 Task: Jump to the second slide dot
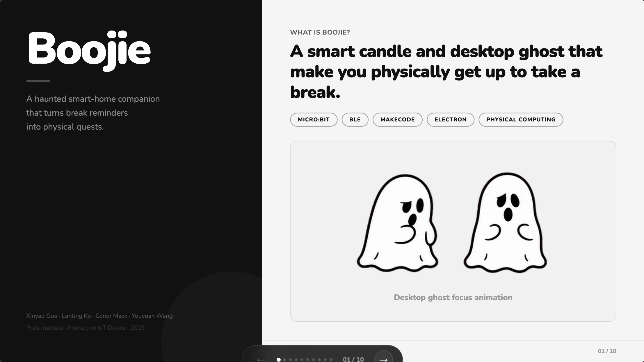click(284, 360)
